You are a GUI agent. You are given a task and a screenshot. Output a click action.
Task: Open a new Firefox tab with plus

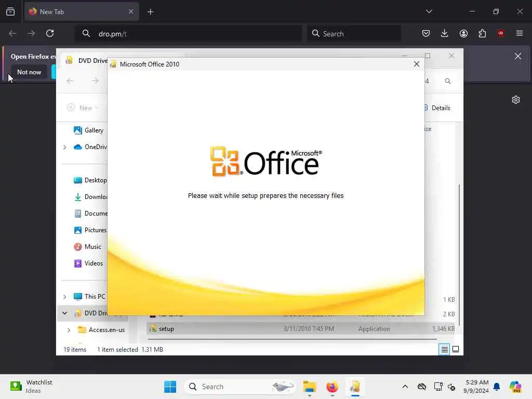[x=150, y=12]
